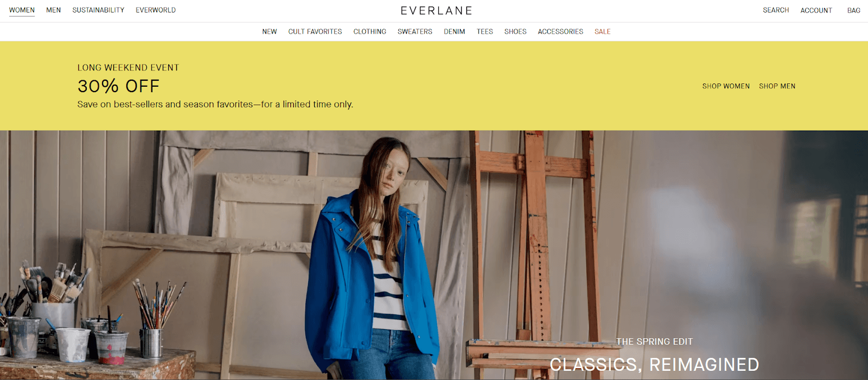The height and width of the screenshot is (380, 868).
Task: Browse the Tees category
Action: point(485,31)
